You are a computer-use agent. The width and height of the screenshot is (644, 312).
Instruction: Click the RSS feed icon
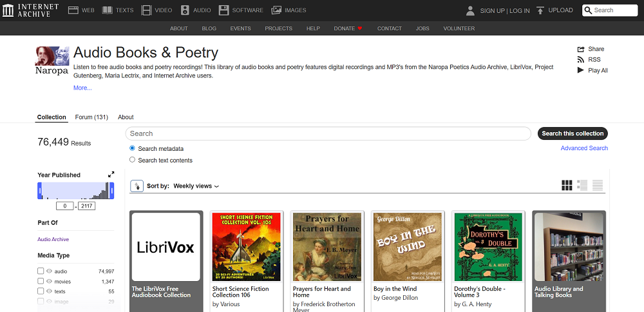coord(581,59)
